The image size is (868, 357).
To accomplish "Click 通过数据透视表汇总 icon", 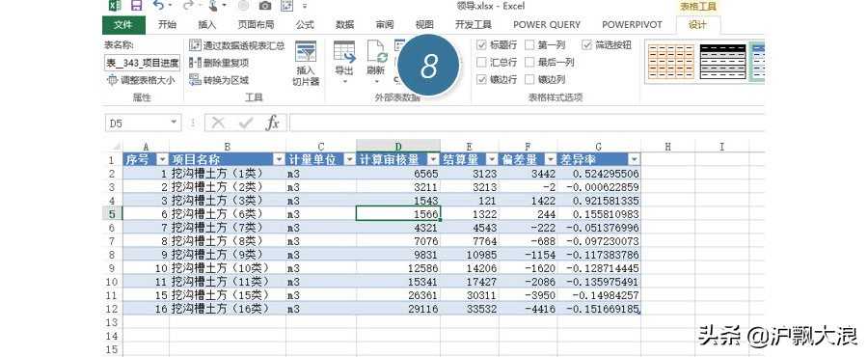I will (x=195, y=44).
